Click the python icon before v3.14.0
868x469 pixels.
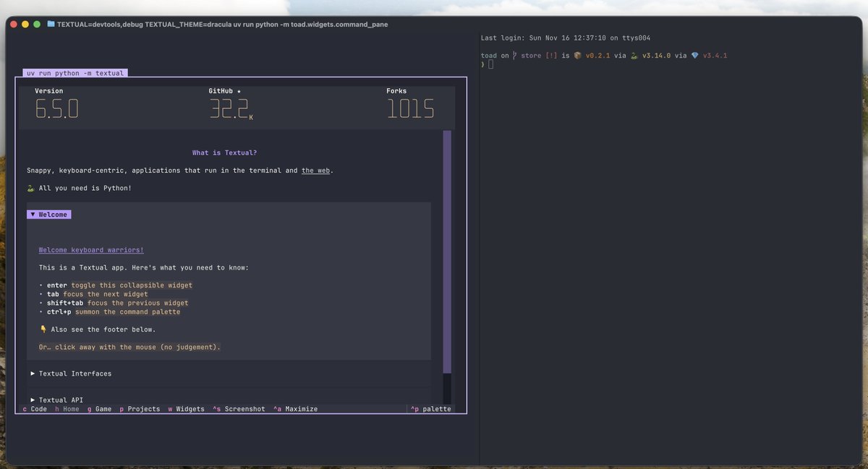(634, 56)
